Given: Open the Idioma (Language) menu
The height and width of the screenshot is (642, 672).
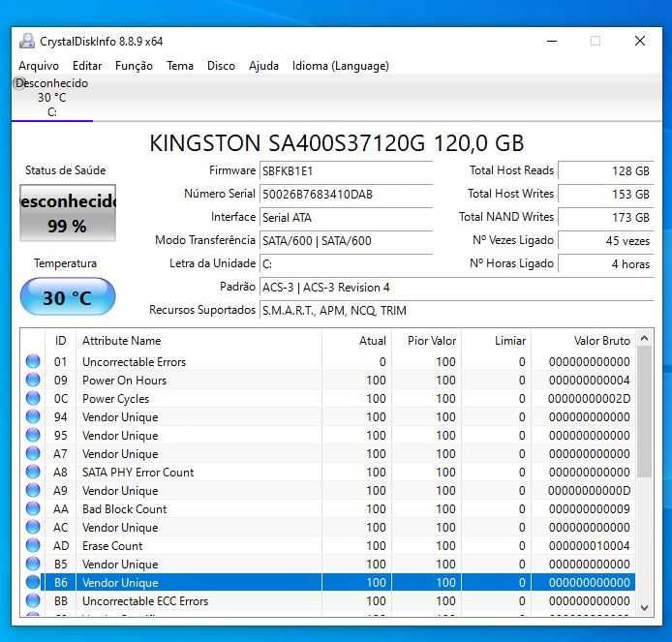Looking at the screenshot, I should [340, 66].
